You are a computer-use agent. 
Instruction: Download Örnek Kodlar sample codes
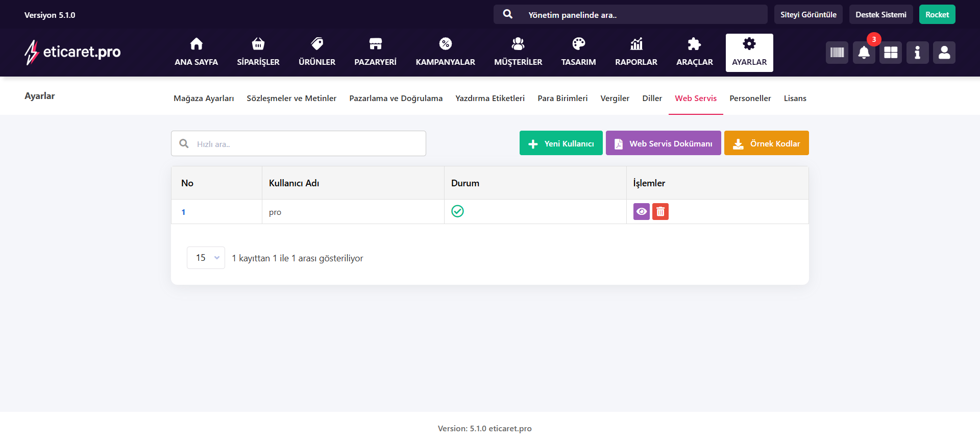(x=766, y=143)
